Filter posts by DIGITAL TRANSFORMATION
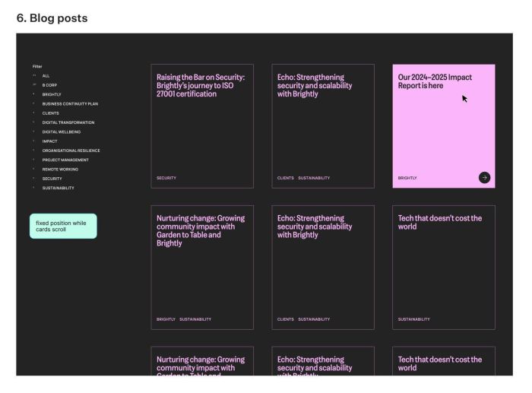The height and width of the screenshot is (393, 532). pos(68,122)
